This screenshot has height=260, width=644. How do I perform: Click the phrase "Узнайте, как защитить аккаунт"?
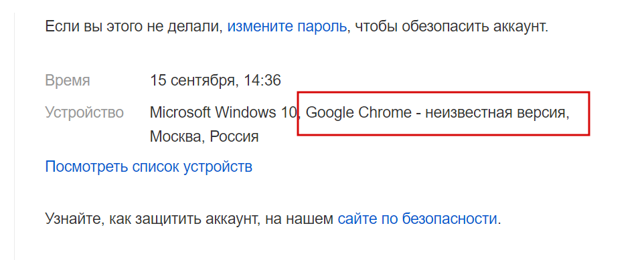pos(151,219)
